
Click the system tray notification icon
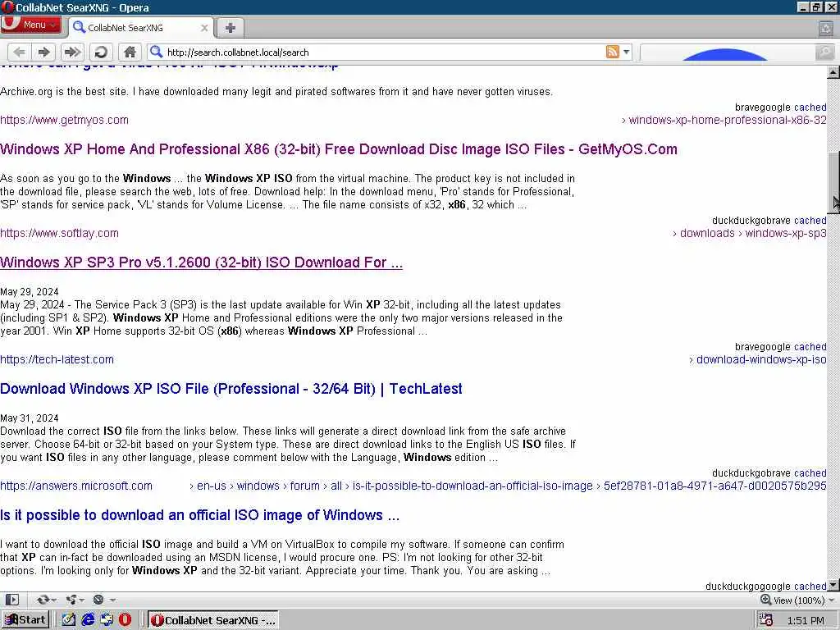point(766,620)
